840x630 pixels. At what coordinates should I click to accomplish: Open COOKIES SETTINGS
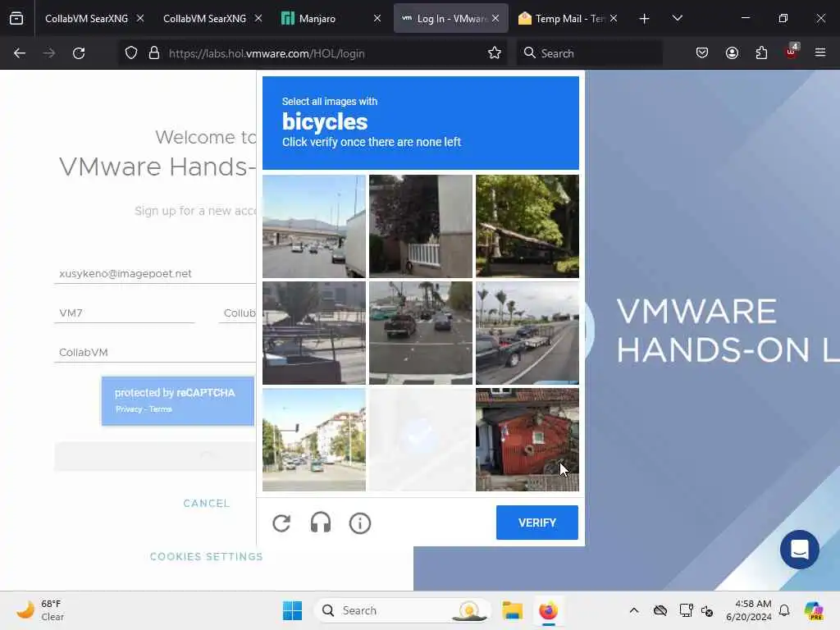pyautogui.click(x=206, y=557)
